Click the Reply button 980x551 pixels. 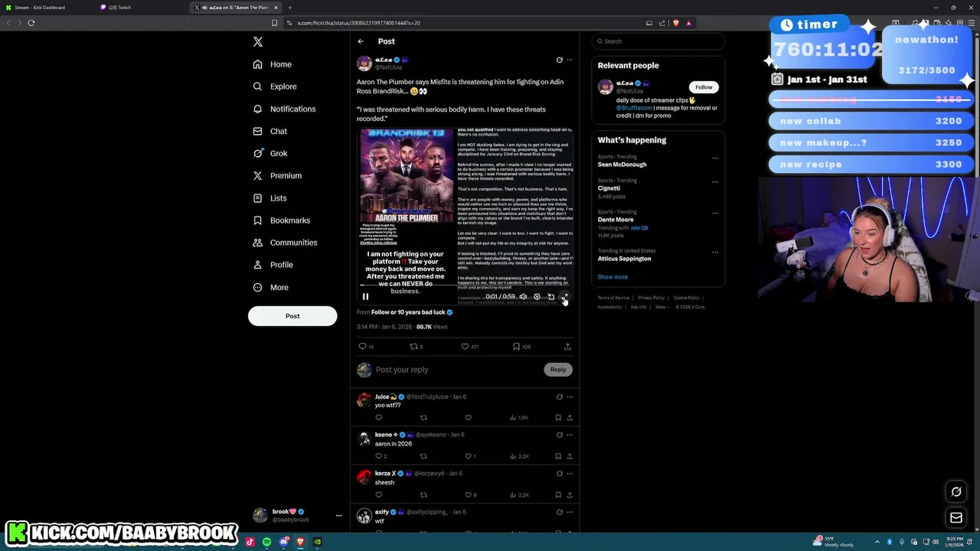click(x=558, y=370)
